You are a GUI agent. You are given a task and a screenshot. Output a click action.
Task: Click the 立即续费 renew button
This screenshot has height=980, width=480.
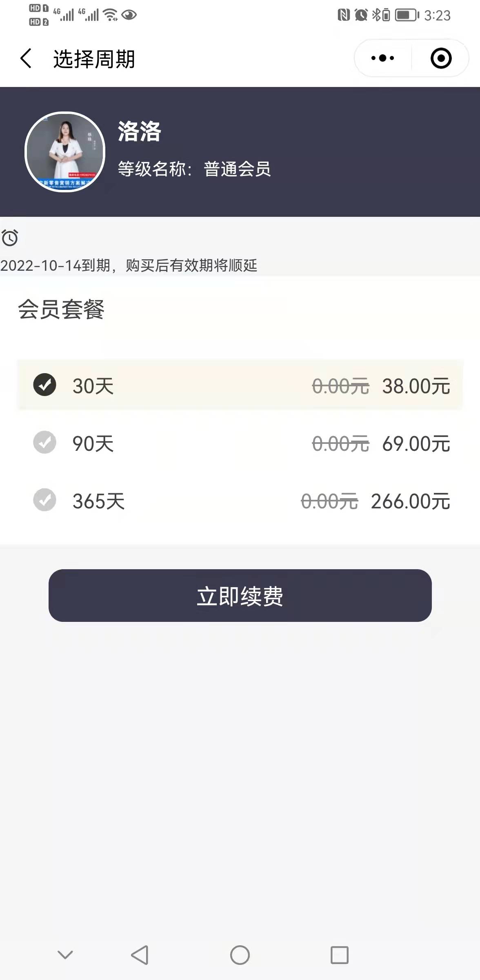240,596
